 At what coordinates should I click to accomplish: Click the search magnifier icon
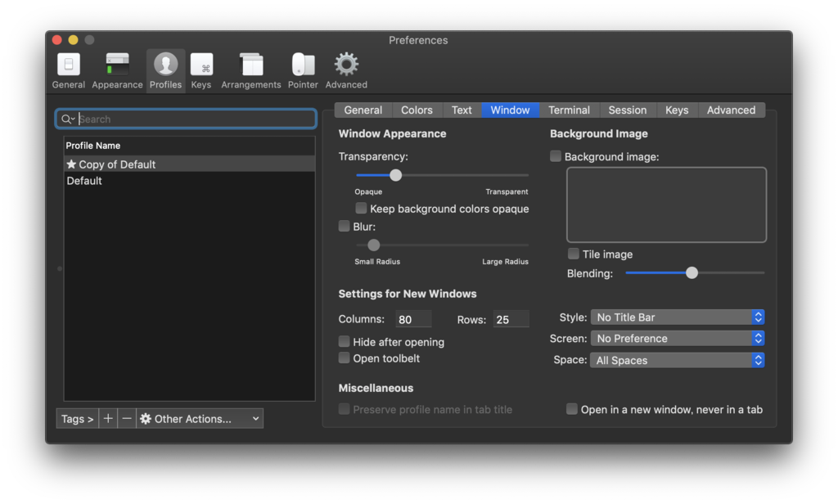click(67, 119)
